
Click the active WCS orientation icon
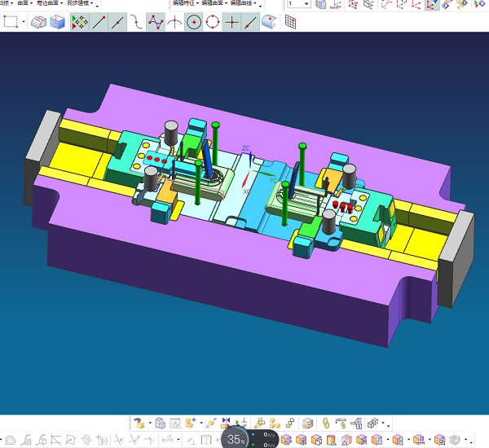pos(432,5)
